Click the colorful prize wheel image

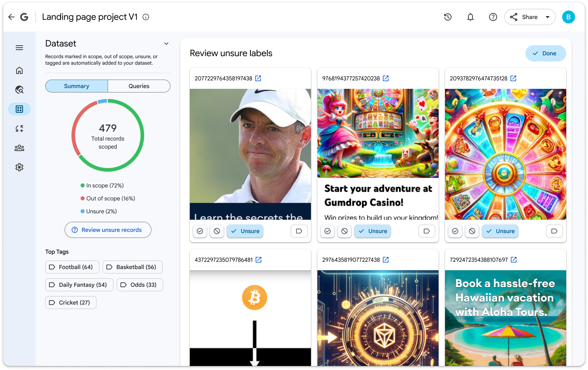506,154
